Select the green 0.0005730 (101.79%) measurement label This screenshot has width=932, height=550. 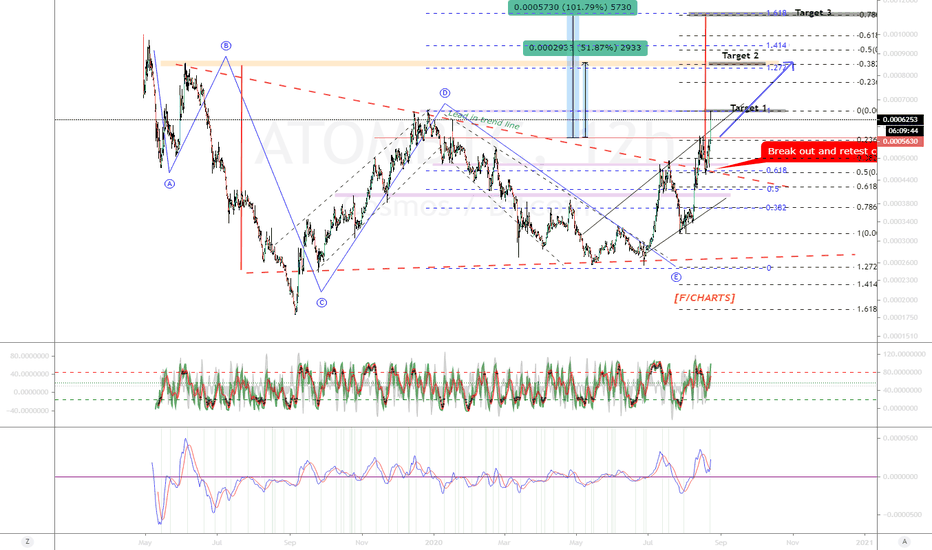click(573, 7)
